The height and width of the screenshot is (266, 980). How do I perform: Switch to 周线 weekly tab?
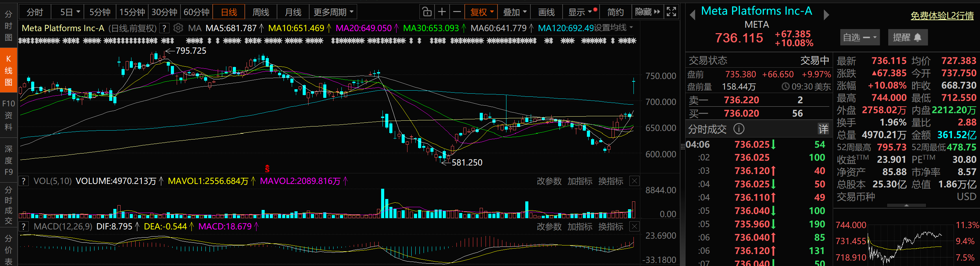(261, 12)
